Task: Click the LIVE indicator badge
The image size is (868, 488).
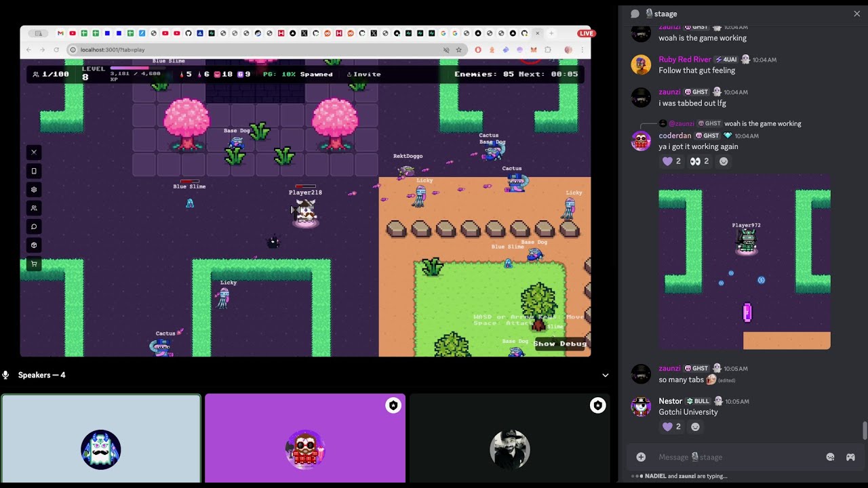Action: click(x=587, y=33)
